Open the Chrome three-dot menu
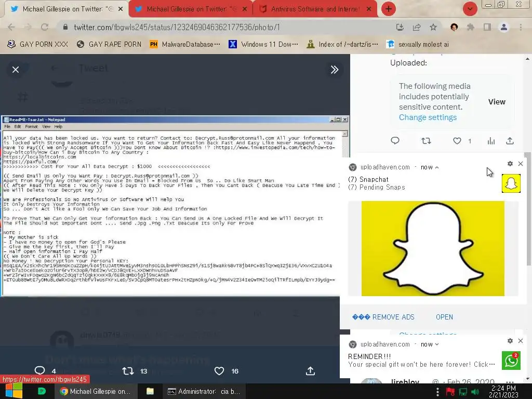532x399 pixels. click(521, 27)
